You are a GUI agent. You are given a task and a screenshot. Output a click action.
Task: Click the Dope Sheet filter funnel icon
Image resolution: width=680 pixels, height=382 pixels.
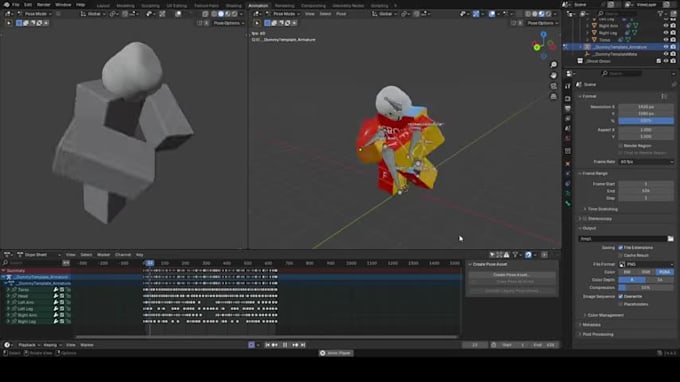coord(515,255)
